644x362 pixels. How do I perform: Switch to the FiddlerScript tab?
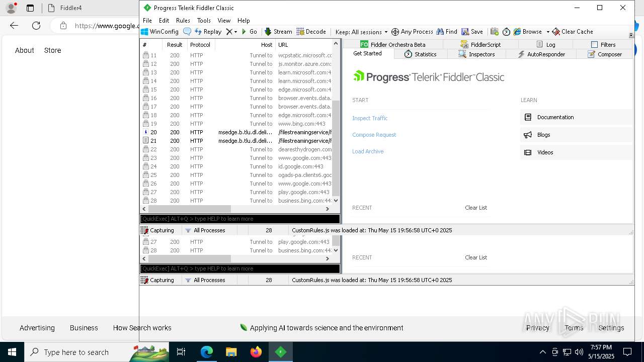tap(479, 44)
